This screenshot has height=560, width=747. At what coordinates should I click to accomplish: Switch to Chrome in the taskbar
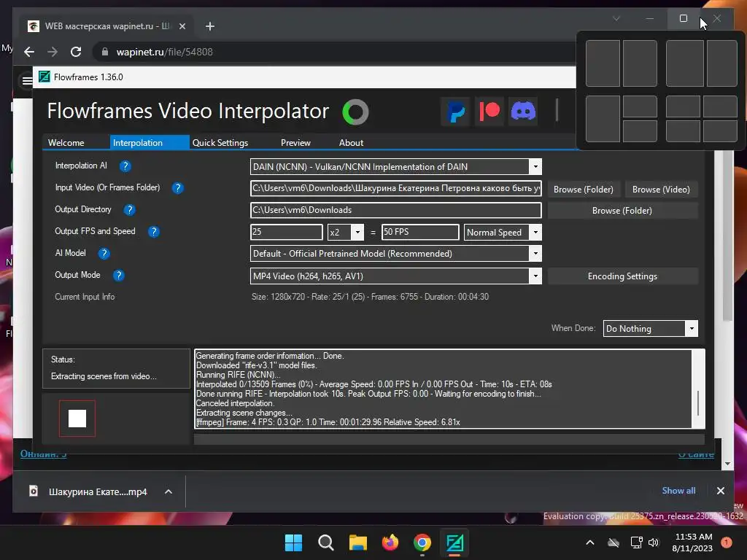coord(422,542)
